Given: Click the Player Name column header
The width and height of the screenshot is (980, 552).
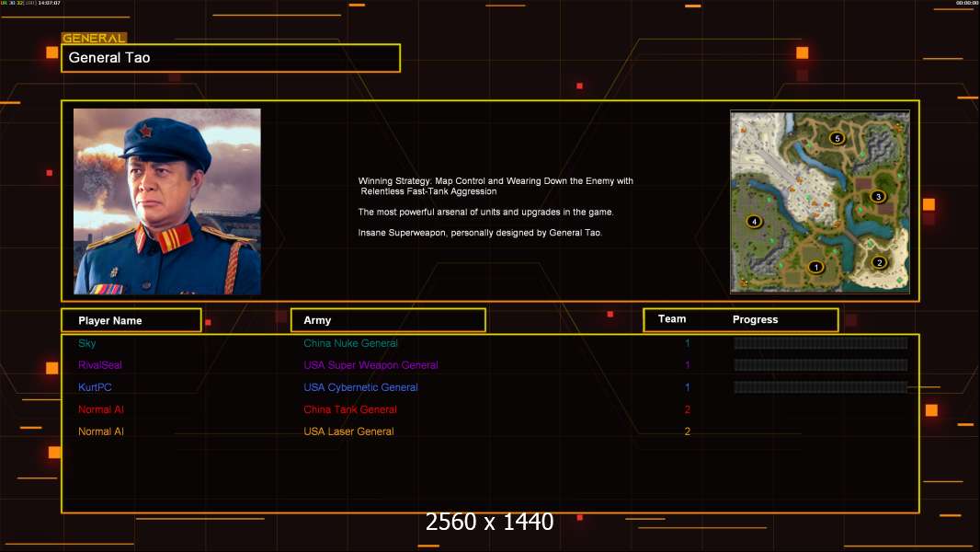Looking at the screenshot, I should [131, 320].
